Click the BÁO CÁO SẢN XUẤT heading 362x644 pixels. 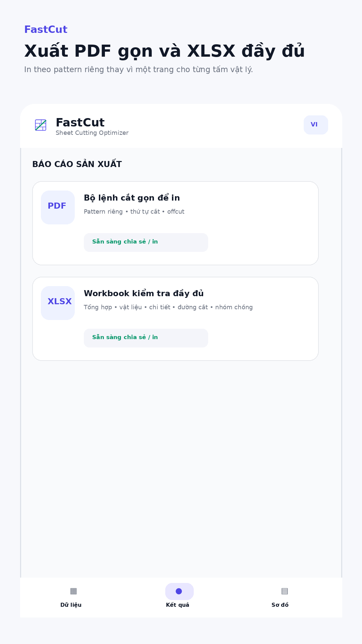[x=77, y=164]
